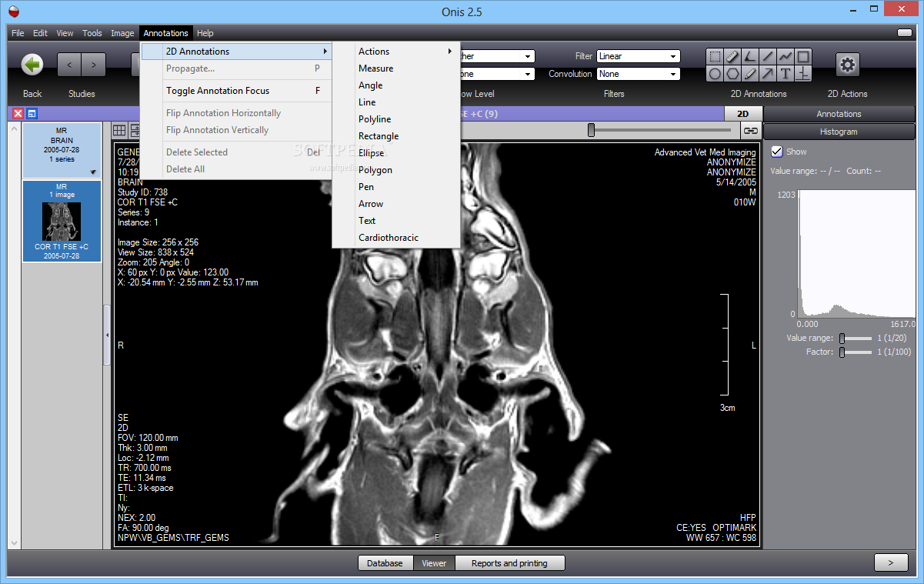The width and height of the screenshot is (924, 584).
Task: Click the green Back arrow icon
Action: coord(32,65)
